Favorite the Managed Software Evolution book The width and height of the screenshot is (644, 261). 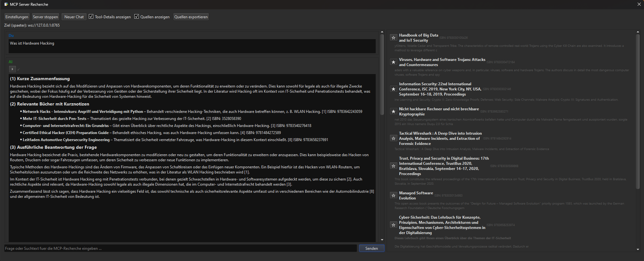pos(393,196)
